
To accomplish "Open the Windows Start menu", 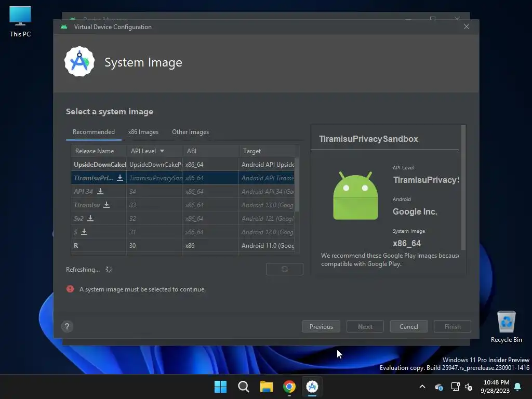I will click(x=220, y=387).
